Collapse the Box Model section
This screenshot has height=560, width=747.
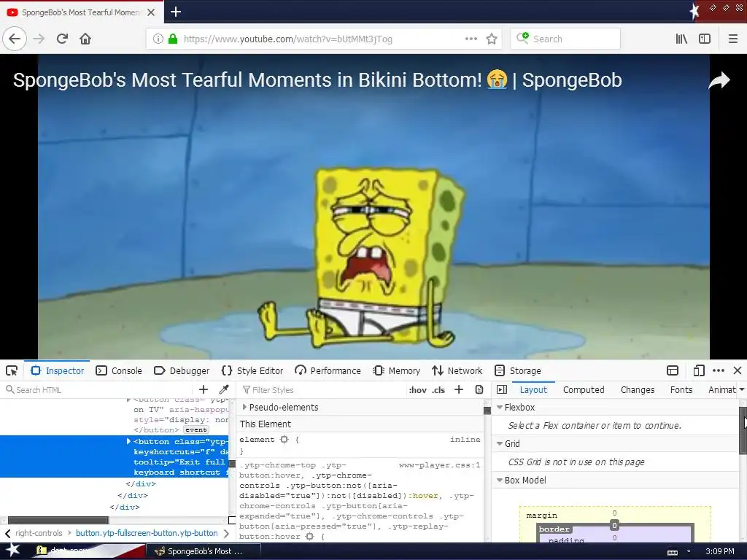500,480
